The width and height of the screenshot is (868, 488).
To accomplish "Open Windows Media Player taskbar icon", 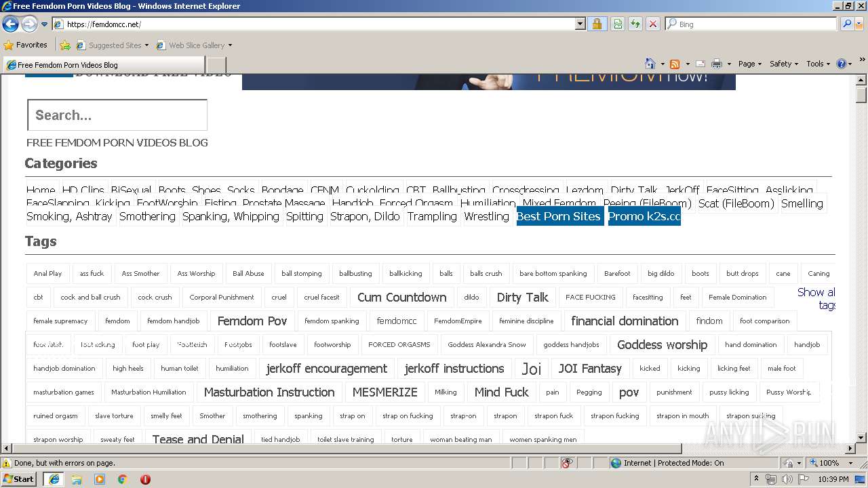I will click(100, 479).
